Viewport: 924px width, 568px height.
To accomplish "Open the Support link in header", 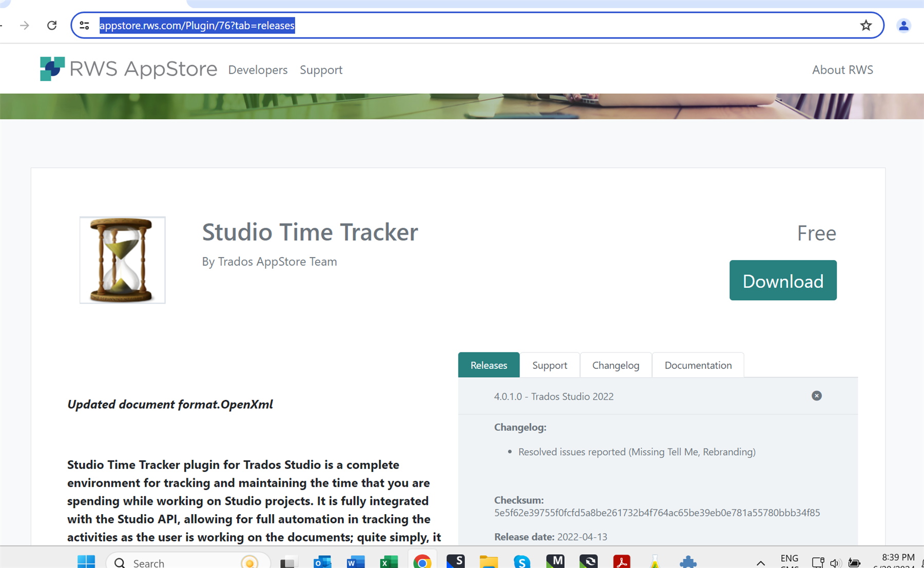I will coord(321,70).
